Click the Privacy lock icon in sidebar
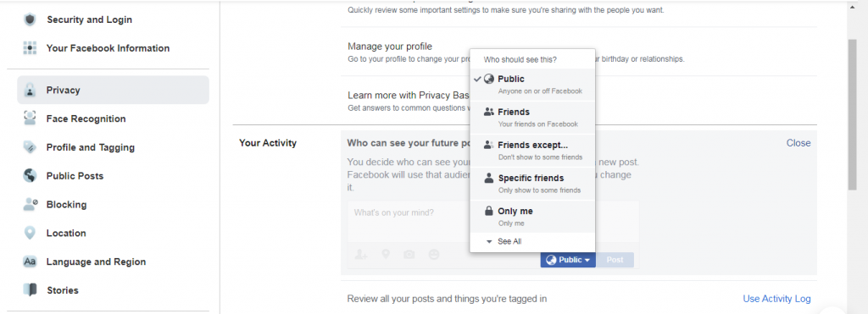The width and height of the screenshot is (868, 314). [30, 90]
